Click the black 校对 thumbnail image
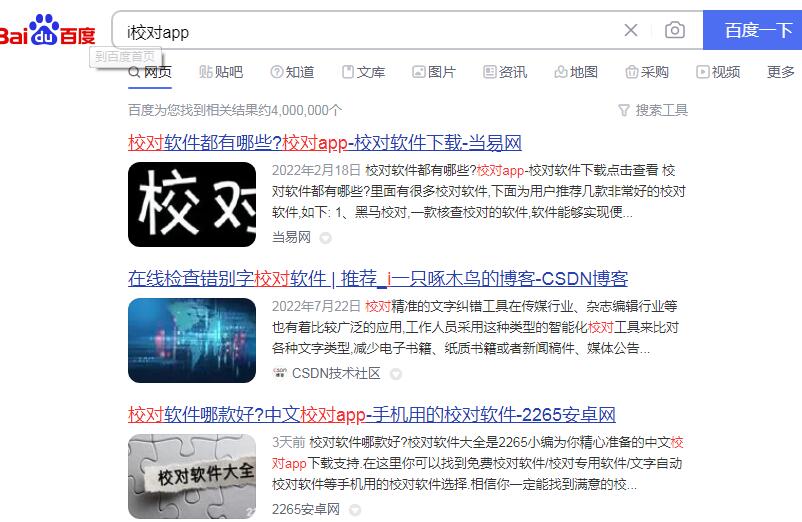This screenshot has width=802, height=522. [192, 205]
